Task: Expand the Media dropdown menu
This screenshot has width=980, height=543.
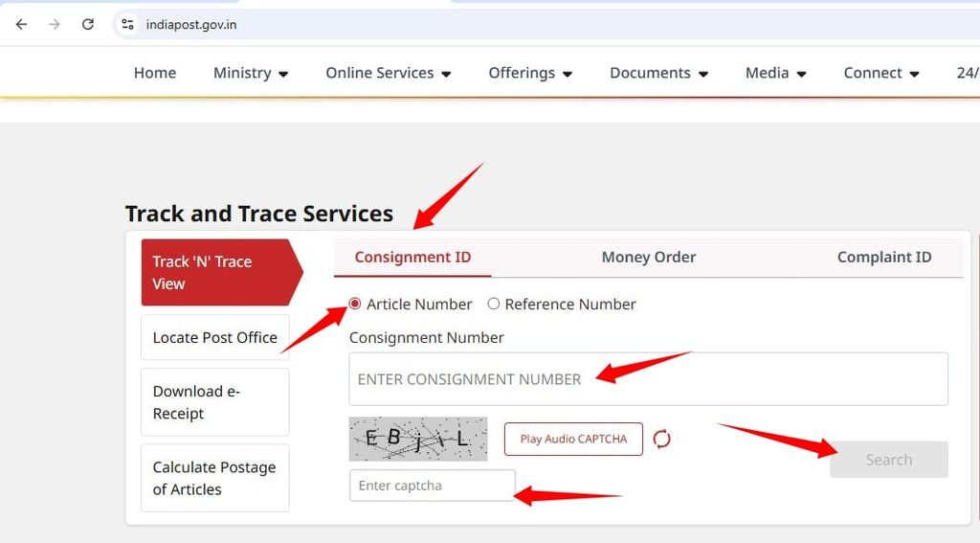Action: (775, 73)
